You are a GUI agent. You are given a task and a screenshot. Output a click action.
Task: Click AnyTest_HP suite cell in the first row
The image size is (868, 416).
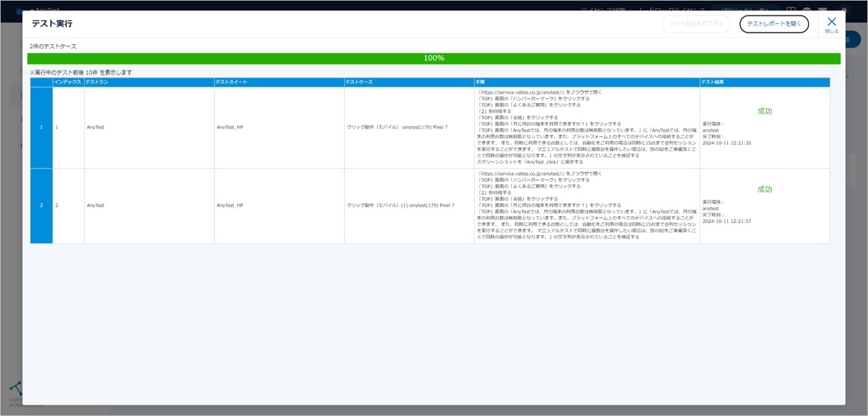(x=230, y=127)
